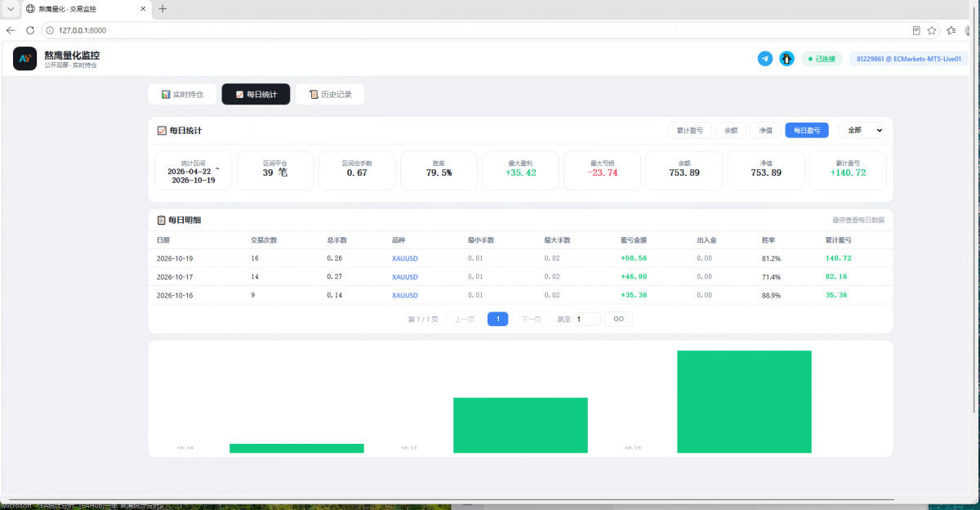Switch chart to 净值
Image resolution: width=980 pixels, height=510 pixels.
click(766, 130)
